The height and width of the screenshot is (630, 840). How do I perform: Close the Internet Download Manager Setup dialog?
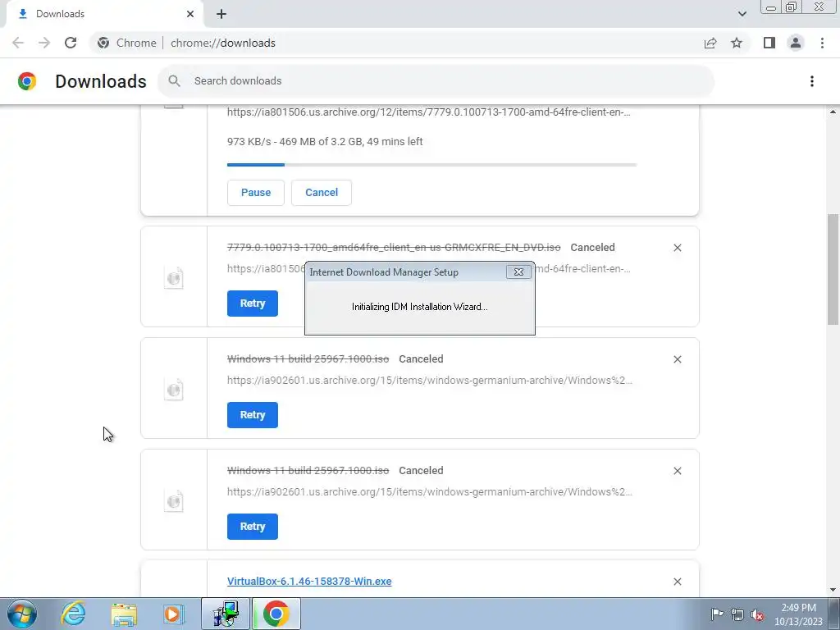pos(518,272)
